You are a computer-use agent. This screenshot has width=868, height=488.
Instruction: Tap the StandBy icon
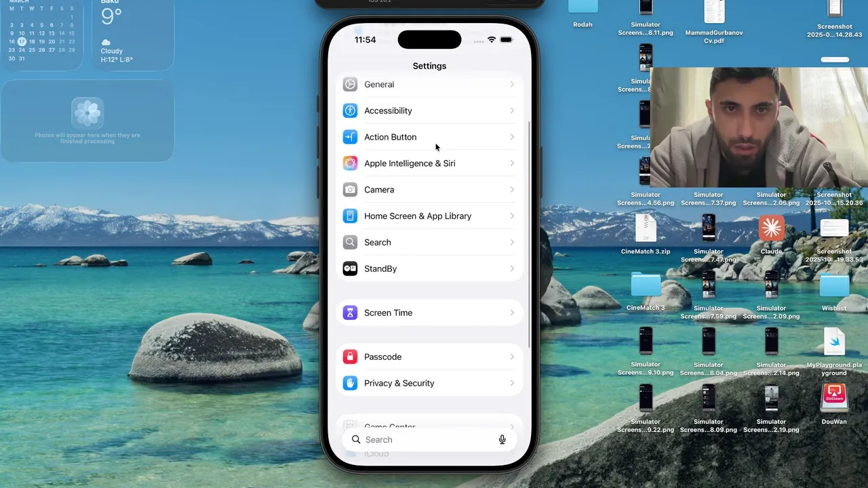pos(350,268)
